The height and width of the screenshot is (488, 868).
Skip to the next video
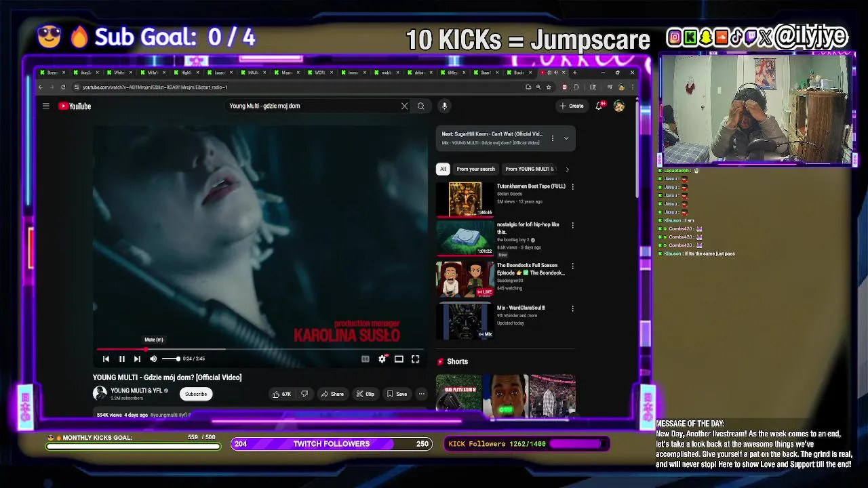click(x=137, y=359)
